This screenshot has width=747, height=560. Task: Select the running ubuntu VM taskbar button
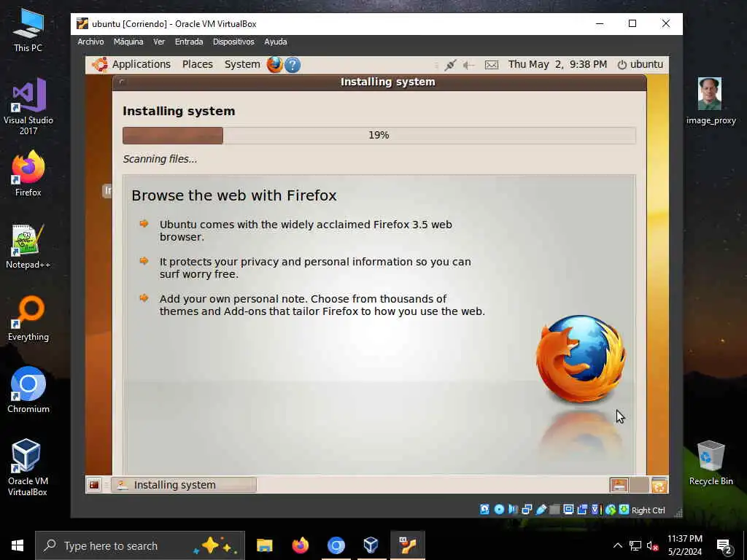pos(407,545)
